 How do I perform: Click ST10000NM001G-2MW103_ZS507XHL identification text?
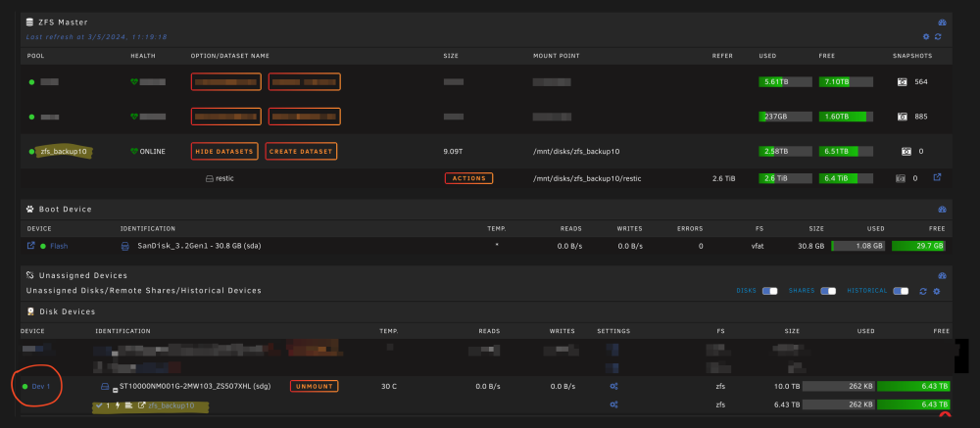(x=195, y=386)
